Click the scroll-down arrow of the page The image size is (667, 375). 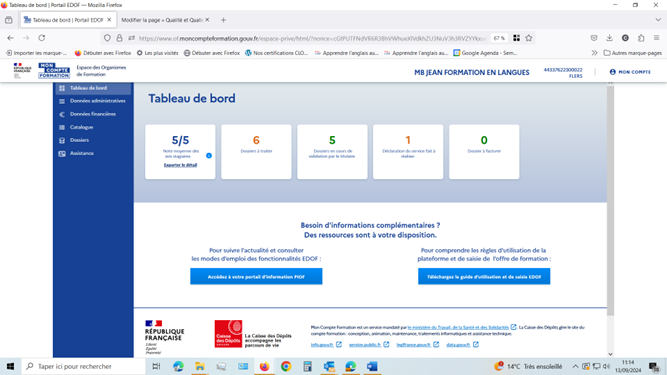point(610,354)
